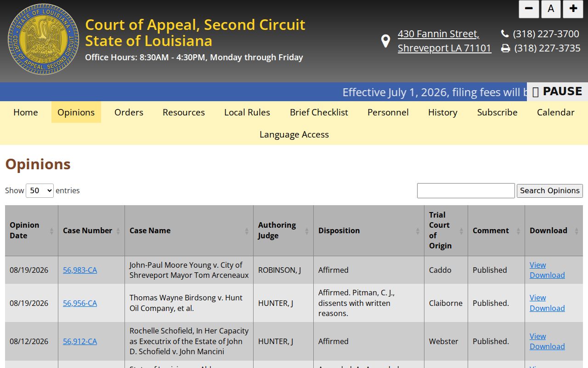
Task: Download the Thomas Wayne Birdsong opinion
Action: (x=547, y=308)
